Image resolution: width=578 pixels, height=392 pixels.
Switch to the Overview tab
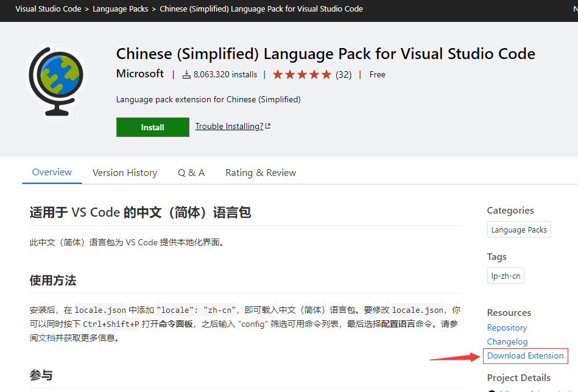click(x=52, y=172)
